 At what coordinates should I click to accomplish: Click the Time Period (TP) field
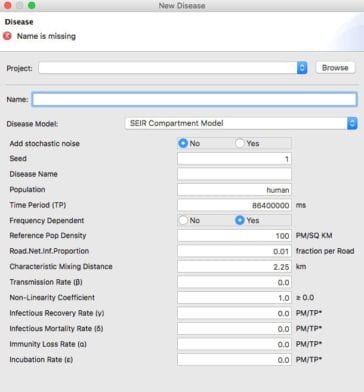coord(234,205)
